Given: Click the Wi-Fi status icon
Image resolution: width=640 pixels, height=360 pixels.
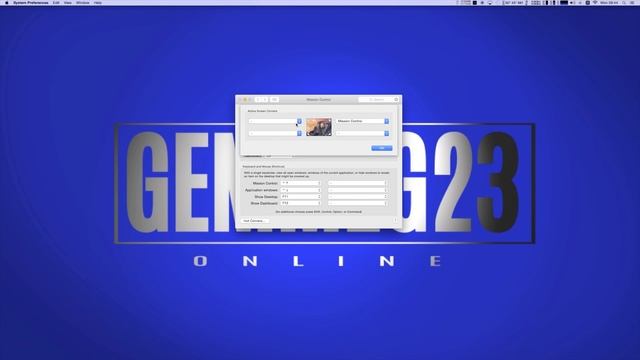Looking at the screenshot, I should pos(595,2).
